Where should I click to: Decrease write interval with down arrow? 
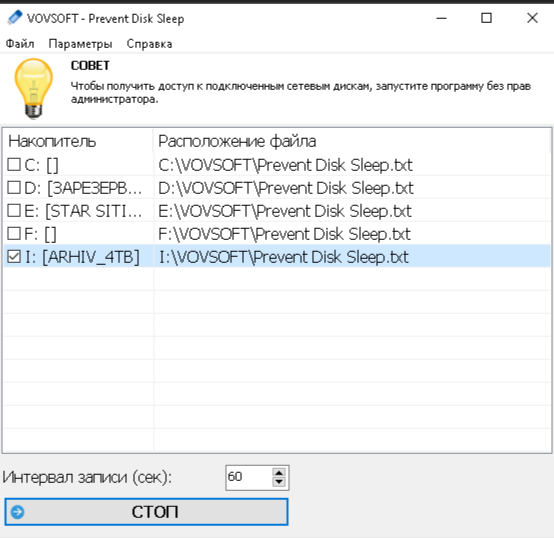[279, 482]
